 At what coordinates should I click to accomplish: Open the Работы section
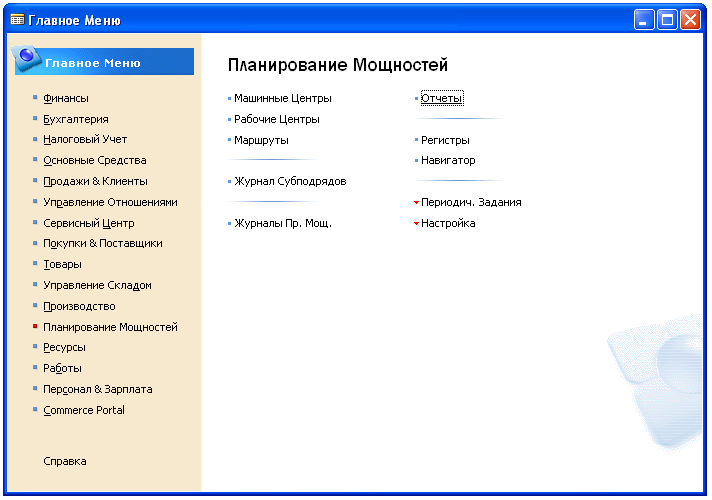[63, 368]
